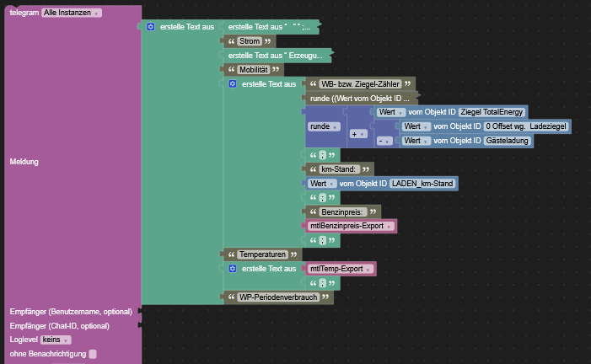Edit semicolon text field below mtlBenzinpreis-Export
Image resolution: width=591 pixels, height=364 pixels.
pos(323,240)
